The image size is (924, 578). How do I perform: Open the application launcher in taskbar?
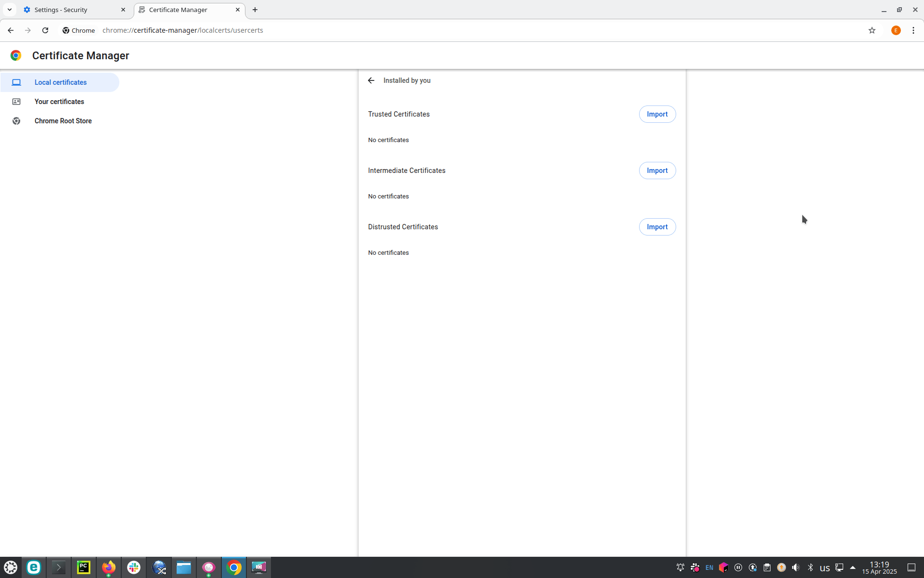pyautogui.click(x=11, y=567)
